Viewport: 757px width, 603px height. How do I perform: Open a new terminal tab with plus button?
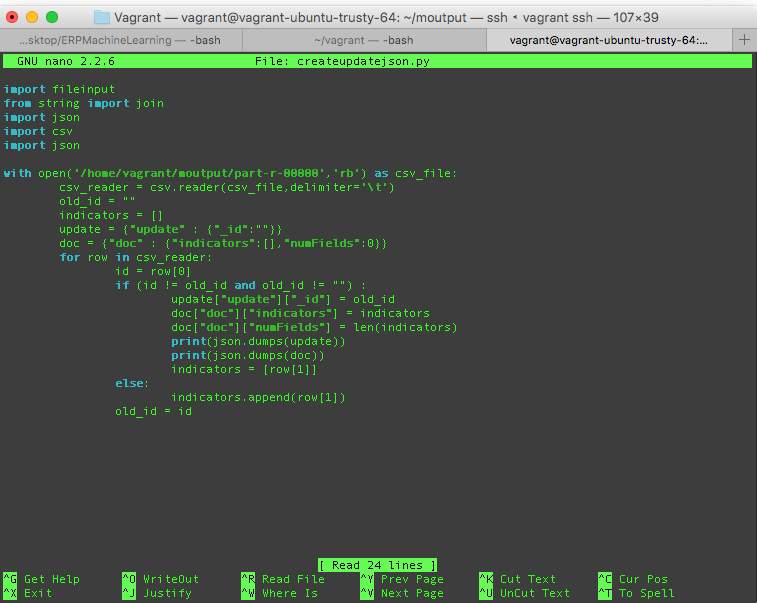(x=744, y=40)
